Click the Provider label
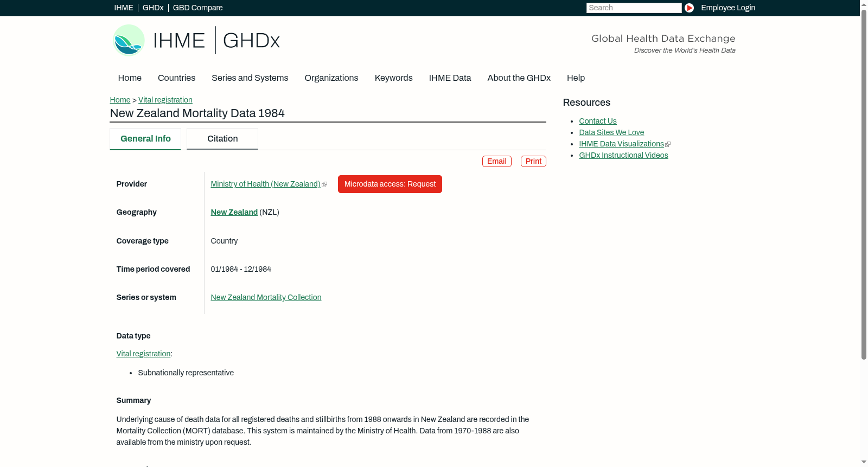The width and height of the screenshot is (868, 467). tap(131, 184)
